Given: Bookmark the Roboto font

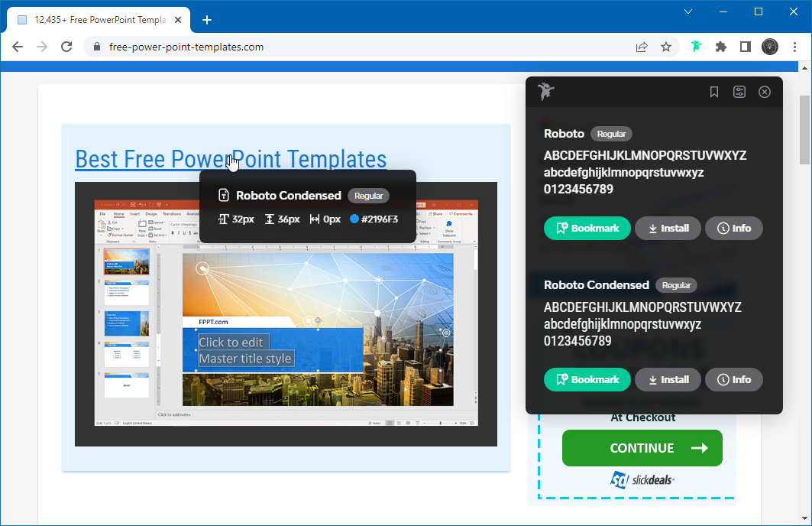Looking at the screenshot, I should coord(587,228).
